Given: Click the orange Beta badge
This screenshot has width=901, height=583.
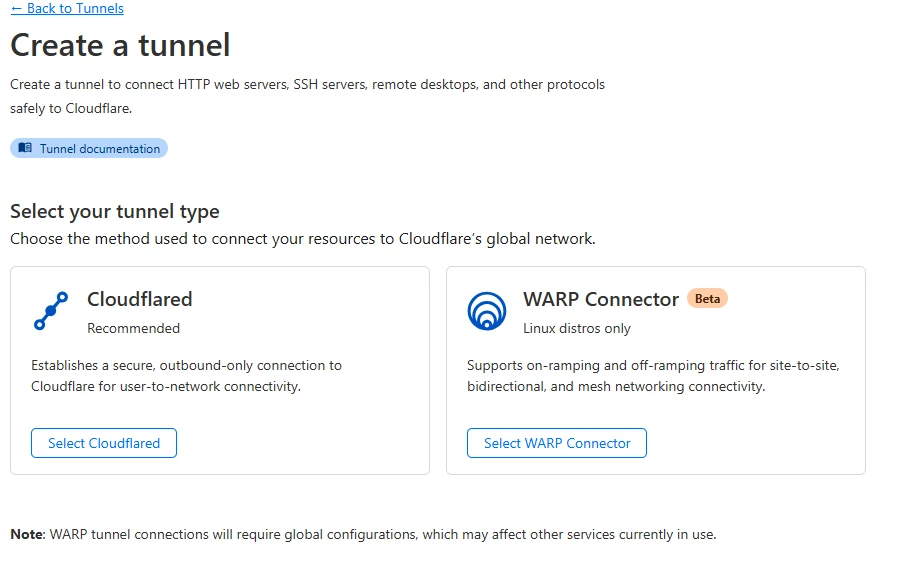Looking at the screenshot, I should click(707, 298).
